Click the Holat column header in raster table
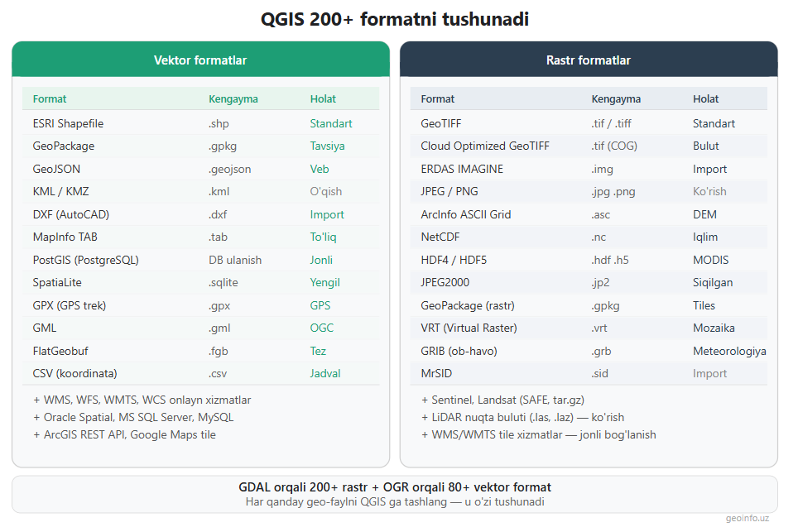798x532 pixels. click(706, 98)
